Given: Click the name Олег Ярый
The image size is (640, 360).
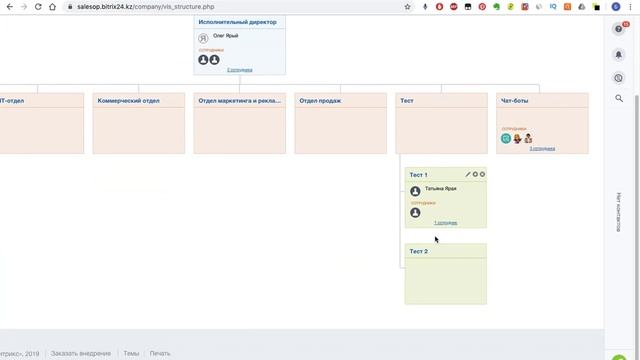Looking at the screenshot, I should coord(226,36).
